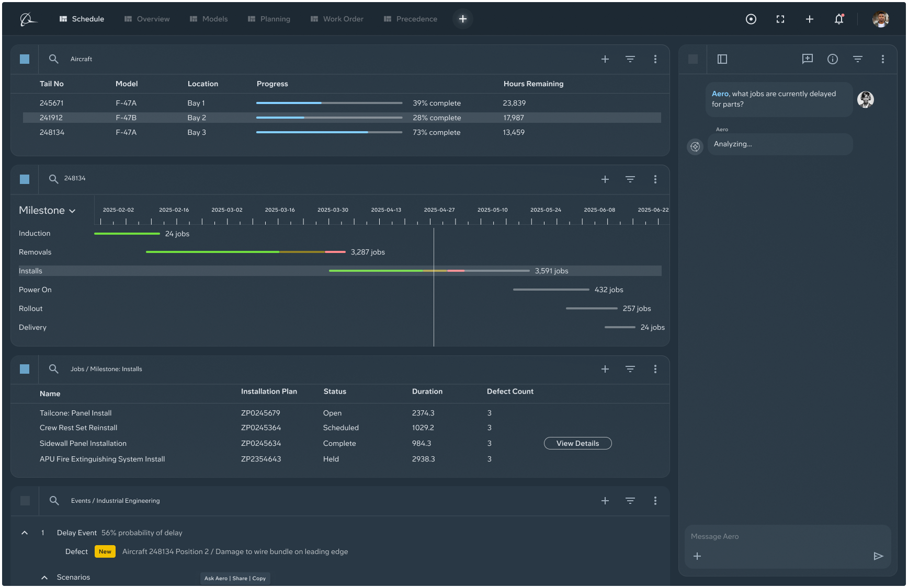
Task: Click the plus icon in the top-right header
Action: (x=810, y=19)
